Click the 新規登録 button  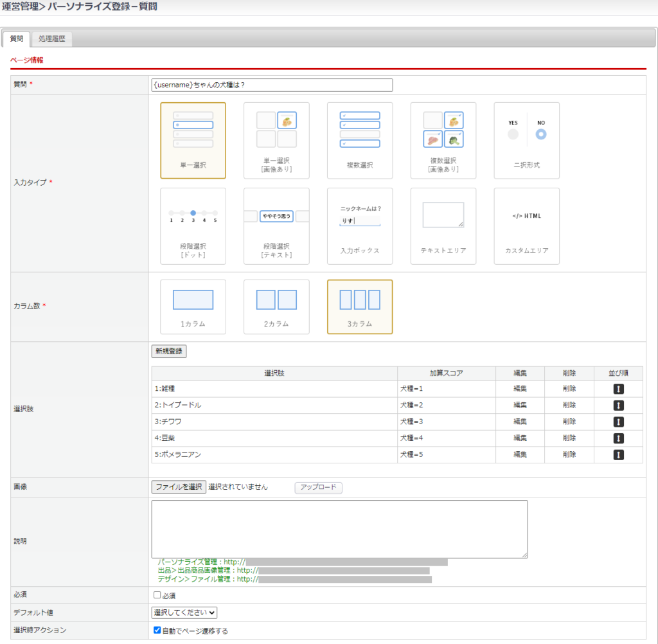169,352
